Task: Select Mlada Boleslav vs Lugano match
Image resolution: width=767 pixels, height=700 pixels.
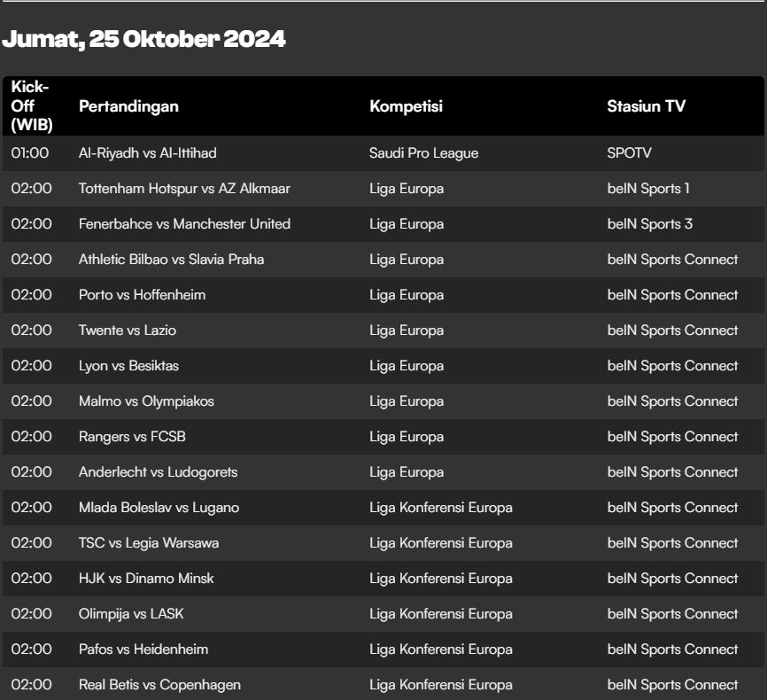Action: pos(159,508)
